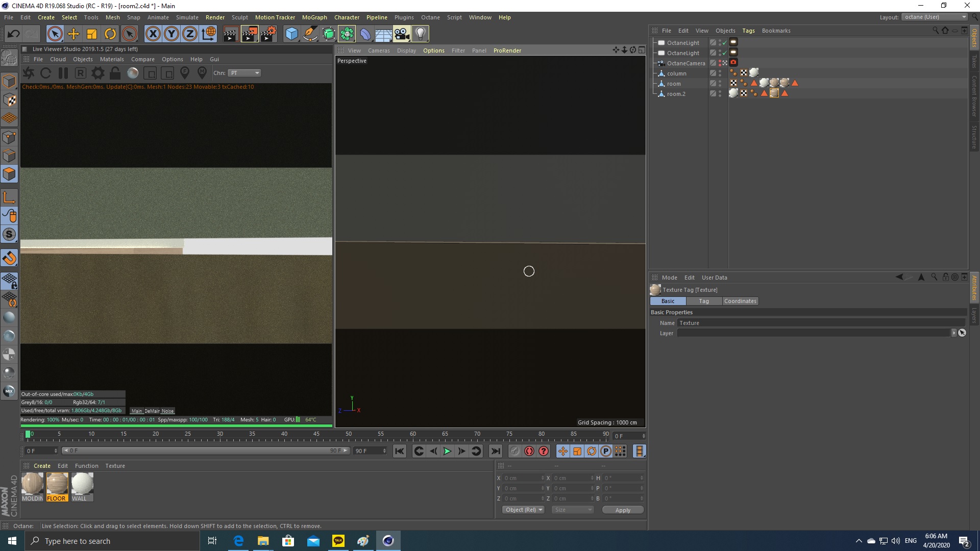This screenshot has width=980, height=551.
Task: Click Render View clapperboard icon
Action: 231,34
